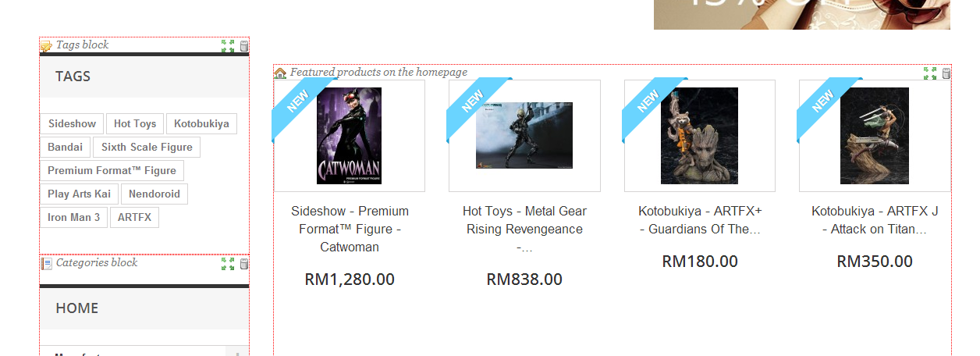
Task: Click the house icon of Featured products
Action: (x=280, y=73)
